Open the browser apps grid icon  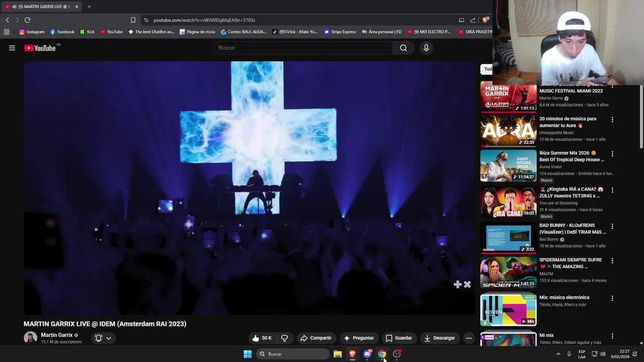point(7,32)
